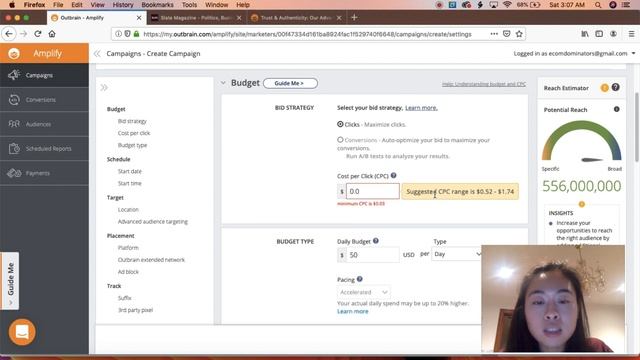Viewport: 640px width, 360px height.
Task: Open Help: Understanding budget and CPC link
Action: [484, 84]
